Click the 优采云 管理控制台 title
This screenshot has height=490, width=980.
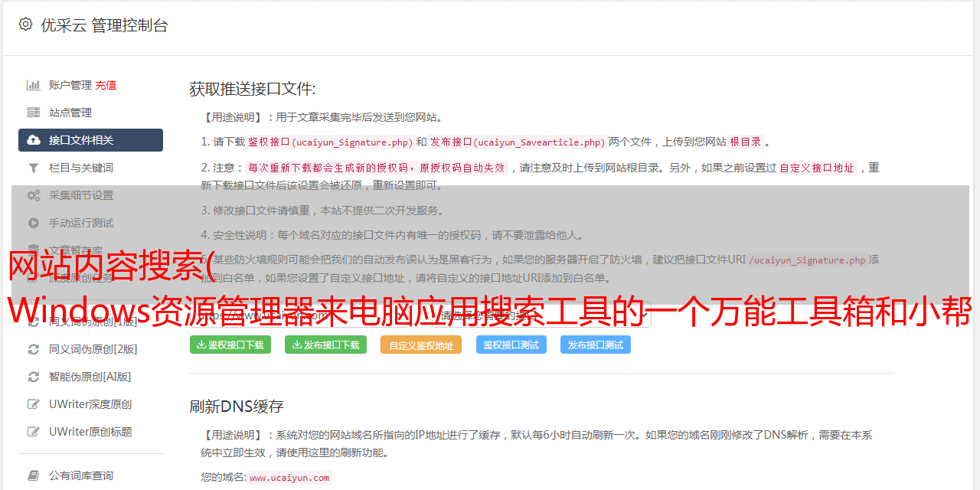tap(104, 25)
